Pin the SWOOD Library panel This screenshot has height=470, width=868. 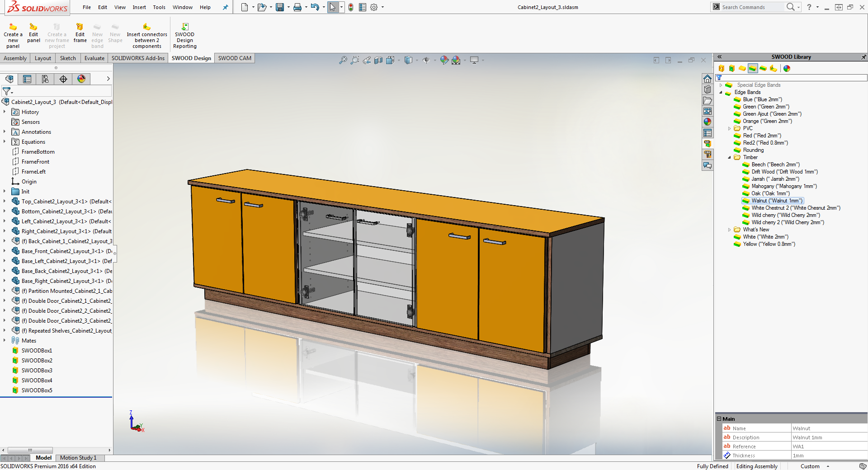point(863,57)
